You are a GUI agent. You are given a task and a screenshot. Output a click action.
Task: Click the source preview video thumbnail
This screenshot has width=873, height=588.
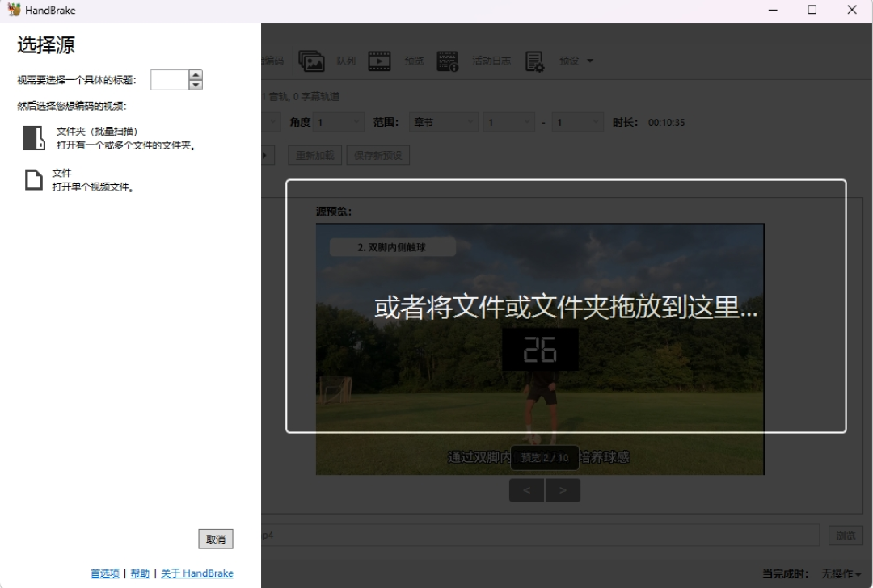[540, 349]
